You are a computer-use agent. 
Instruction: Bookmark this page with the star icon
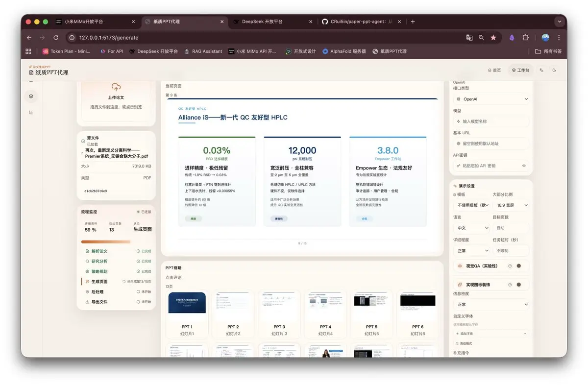pos(493,37)
